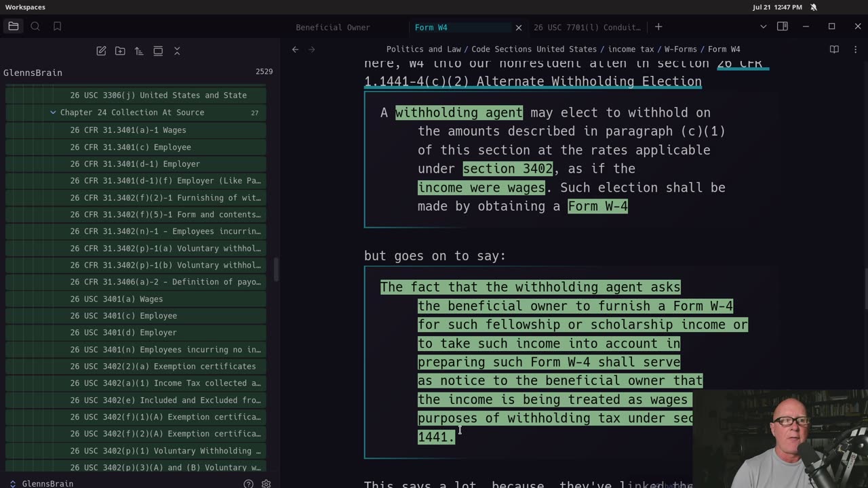Toggle reading view book icon
This screenshot has width=868, height=488.
(x=834, y=49)
